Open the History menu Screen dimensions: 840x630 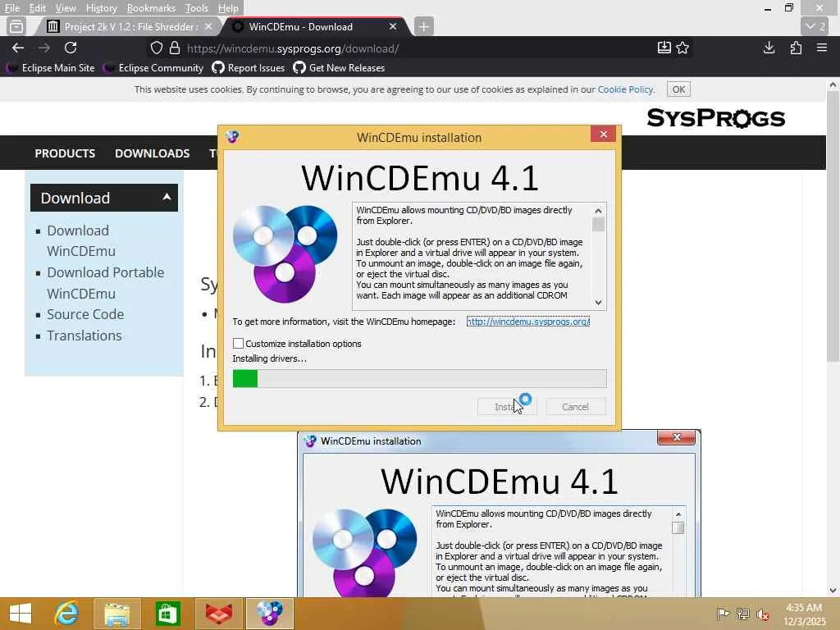click(101, 8)
